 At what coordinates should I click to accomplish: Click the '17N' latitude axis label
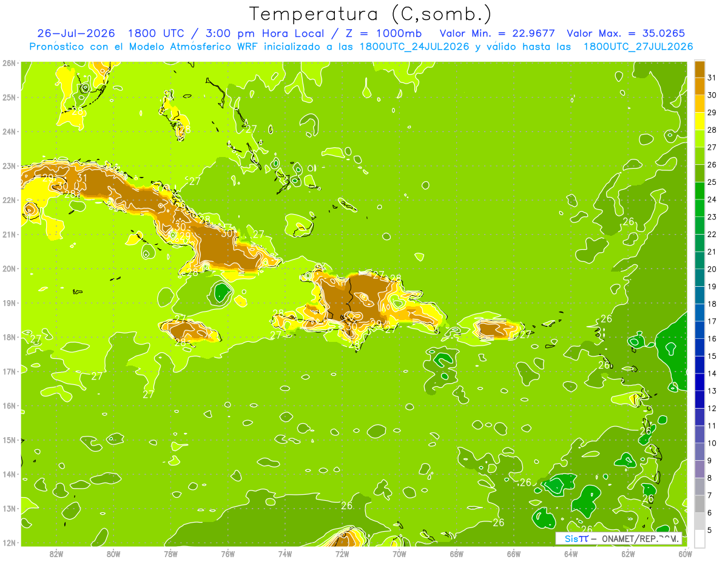[9, 371]
